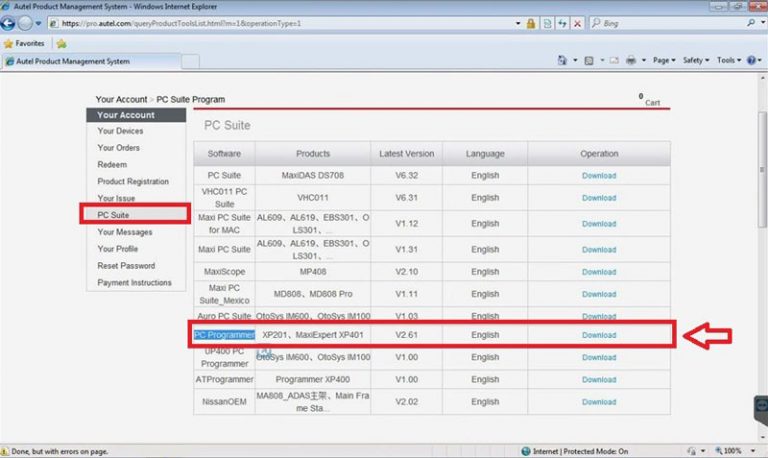This screenshot has width=768, height=458.
Task: Open Your Devices in sidebar
Action: pos(120,131)
